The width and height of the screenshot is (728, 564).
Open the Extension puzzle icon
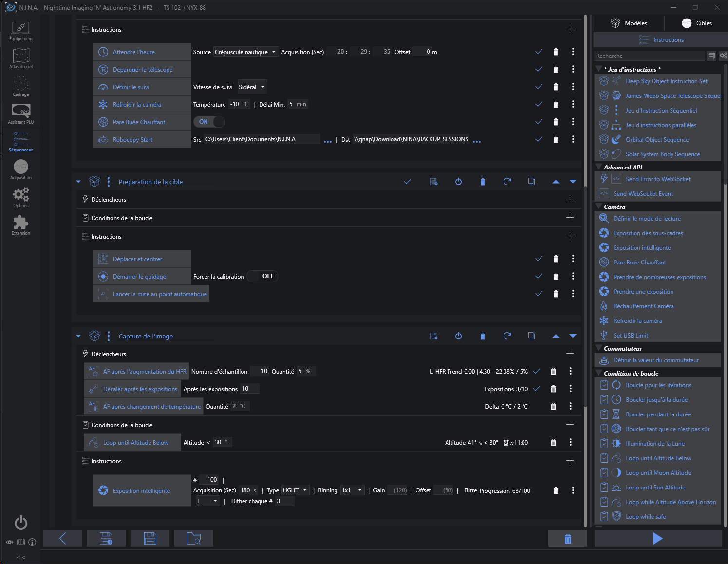[x=21, y=226]
